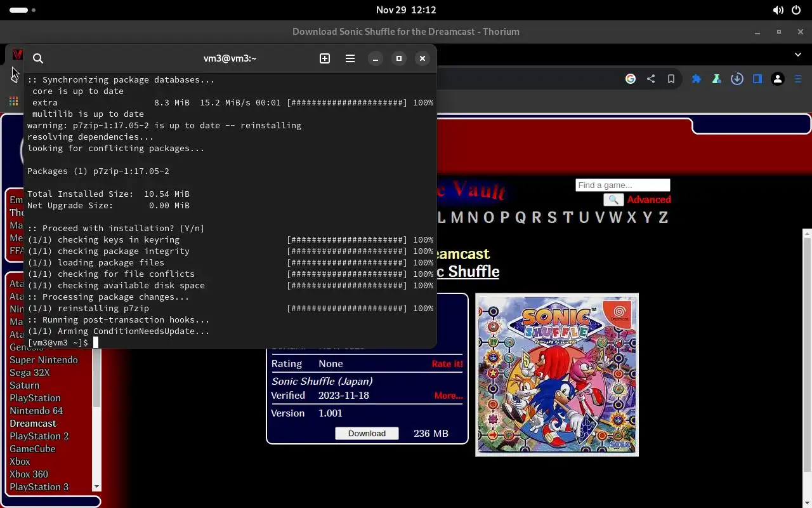Click the Google icon in Thorium's address bar

[x=631, y=79]
